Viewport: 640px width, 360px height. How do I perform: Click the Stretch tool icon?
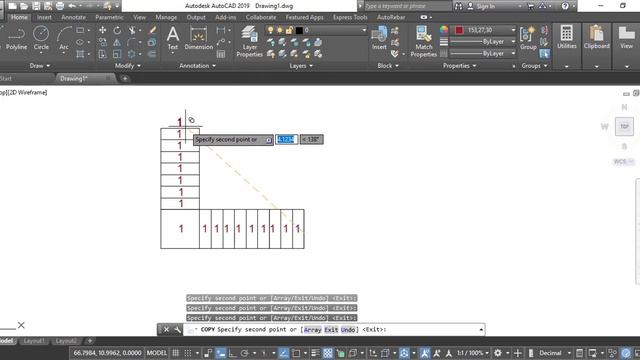(x=102, y=54)
